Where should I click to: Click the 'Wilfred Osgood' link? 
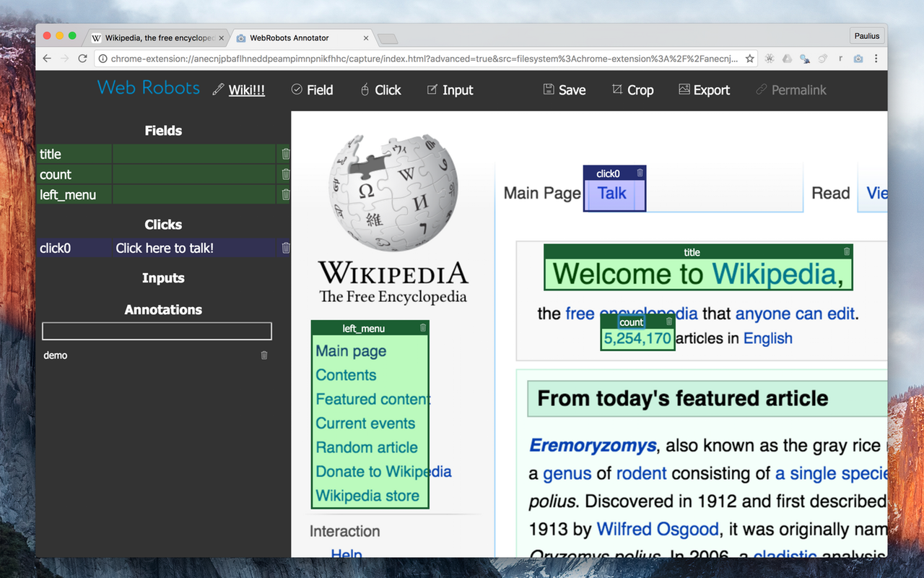(658, 529)
